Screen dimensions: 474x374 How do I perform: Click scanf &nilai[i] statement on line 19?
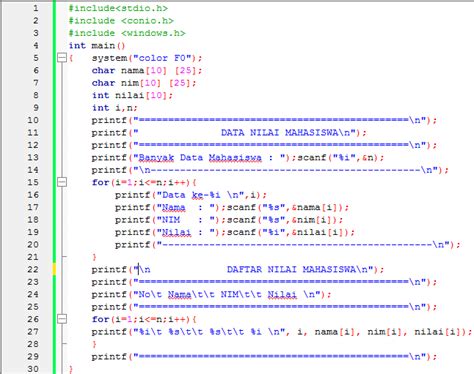click(291, 232)
